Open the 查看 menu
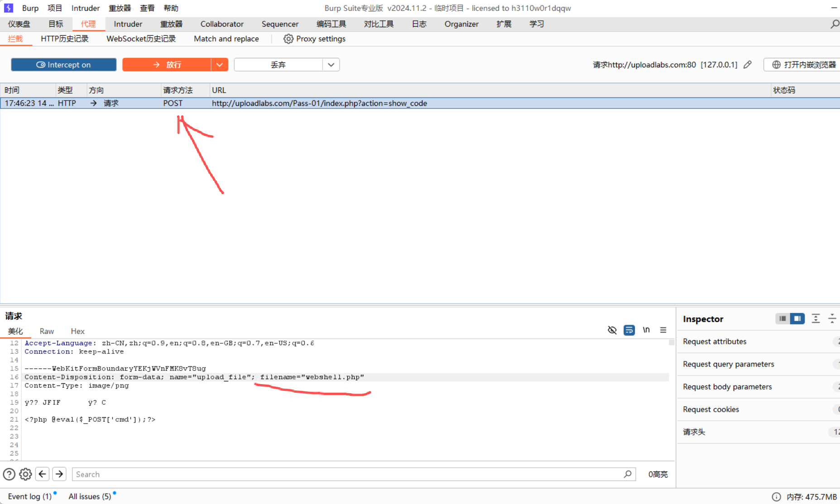 pos(147,8)
